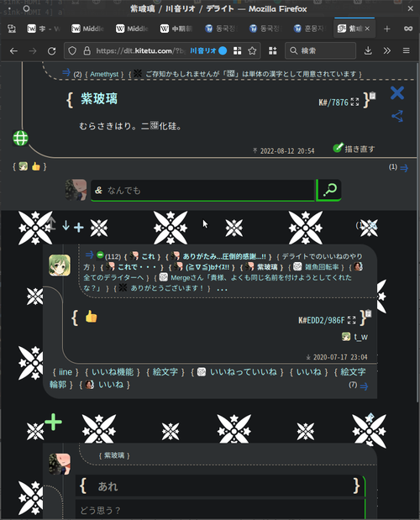Open Firefox downloads icon

click(x=368, y=50)
